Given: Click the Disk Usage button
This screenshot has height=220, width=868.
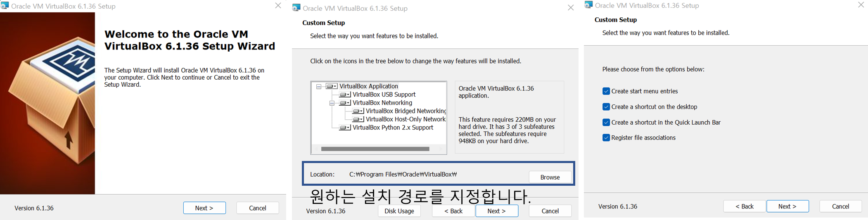Looking at the screenshot, I should (x=399, y=211).
